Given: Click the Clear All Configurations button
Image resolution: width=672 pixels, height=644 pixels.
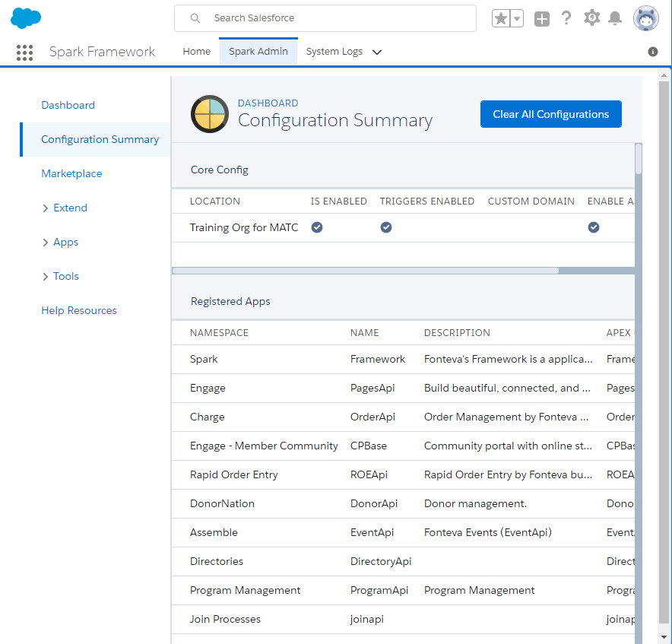Looking at the screenshot, I should click(550, 114).
